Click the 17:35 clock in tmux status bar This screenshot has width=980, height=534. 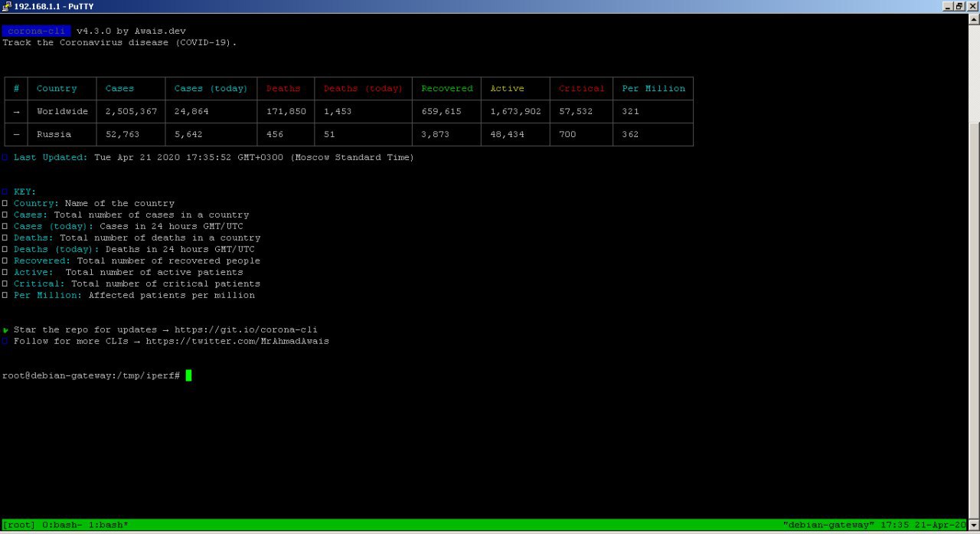tap(894, 526)
